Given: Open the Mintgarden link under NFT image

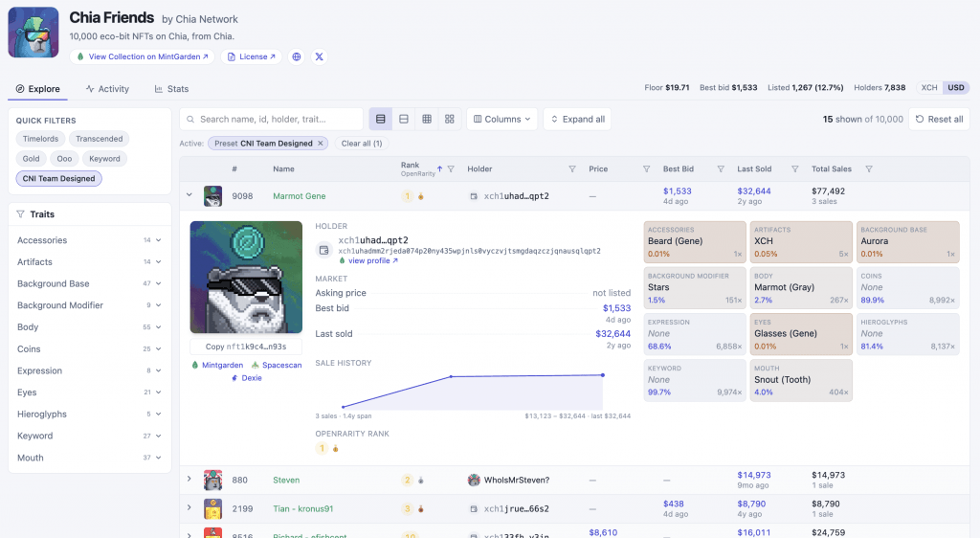Looking at the screenshot, I should 217,365.
